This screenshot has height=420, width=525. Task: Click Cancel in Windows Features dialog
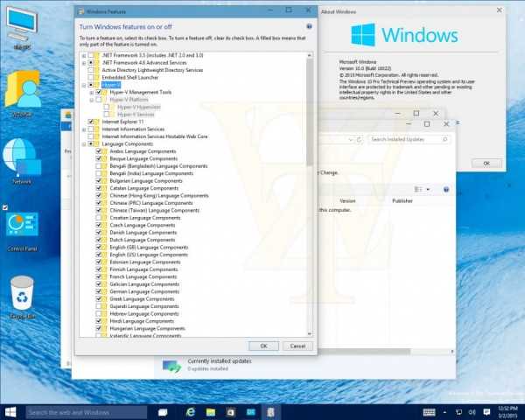(297, 346)
